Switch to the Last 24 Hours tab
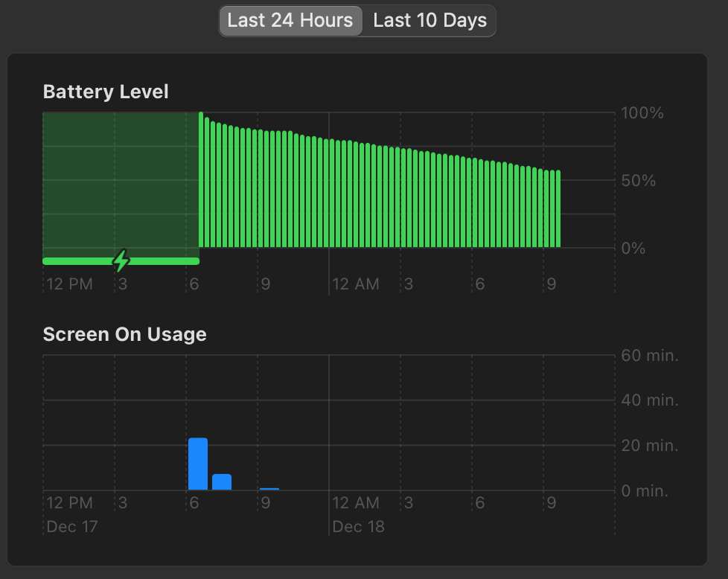 (290, 21)
